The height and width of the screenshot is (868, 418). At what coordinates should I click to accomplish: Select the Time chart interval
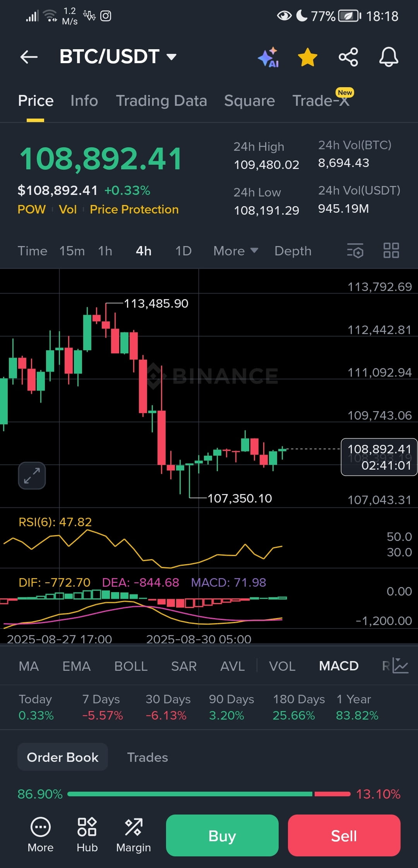(33, 251)
